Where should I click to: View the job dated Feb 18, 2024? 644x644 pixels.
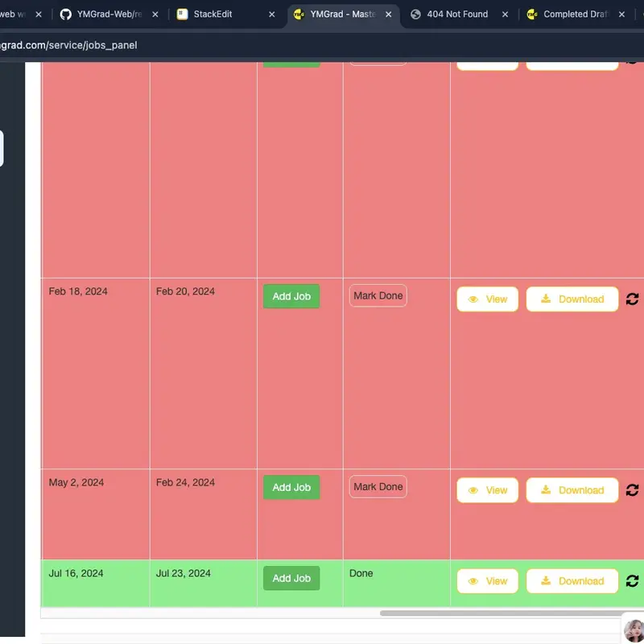pyautogui.click(x=487, y=299)
